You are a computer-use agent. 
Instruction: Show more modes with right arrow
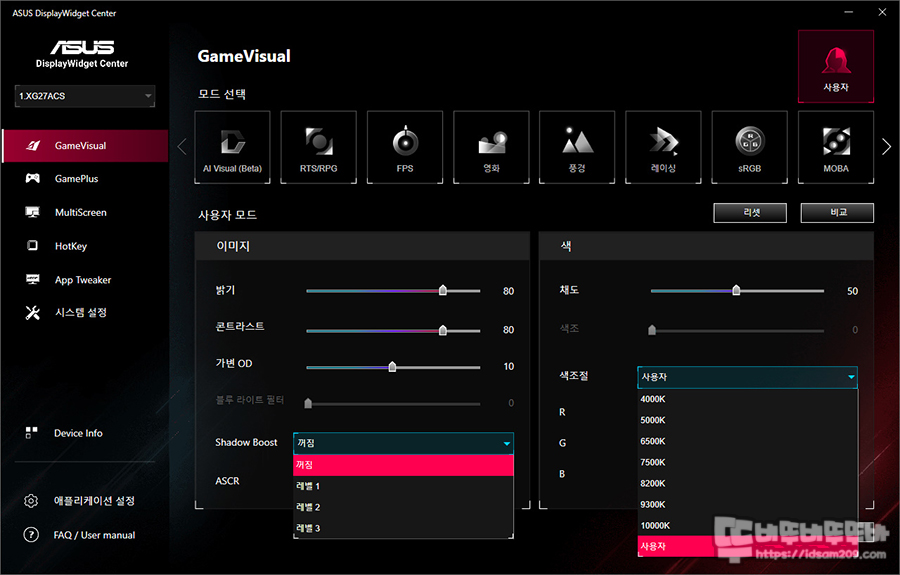pos(886,147)
